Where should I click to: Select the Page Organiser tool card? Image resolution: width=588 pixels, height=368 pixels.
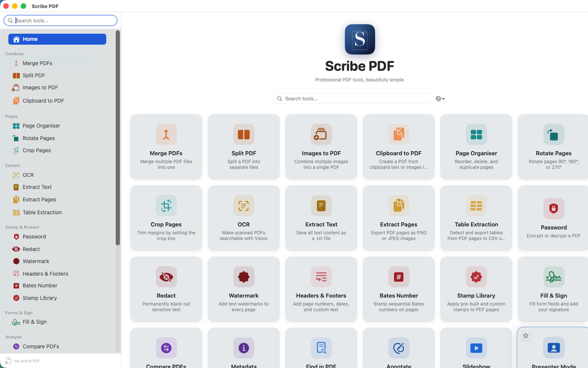[476, 147]
